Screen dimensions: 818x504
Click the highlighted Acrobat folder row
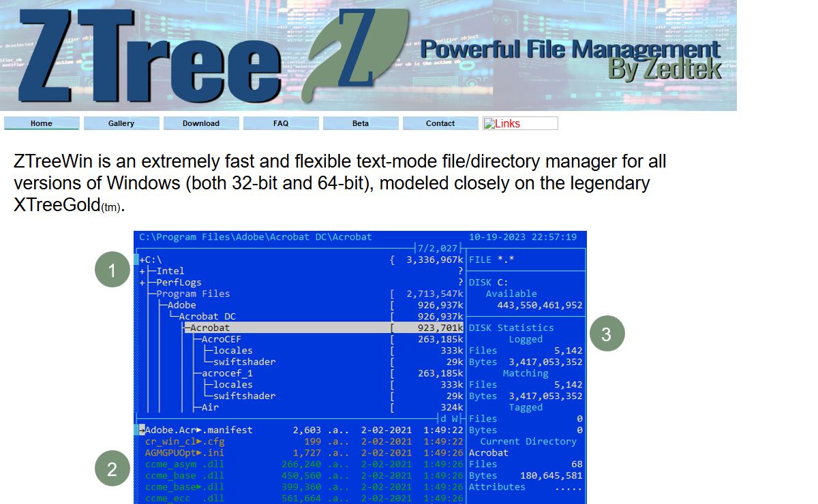click(324, 328)
